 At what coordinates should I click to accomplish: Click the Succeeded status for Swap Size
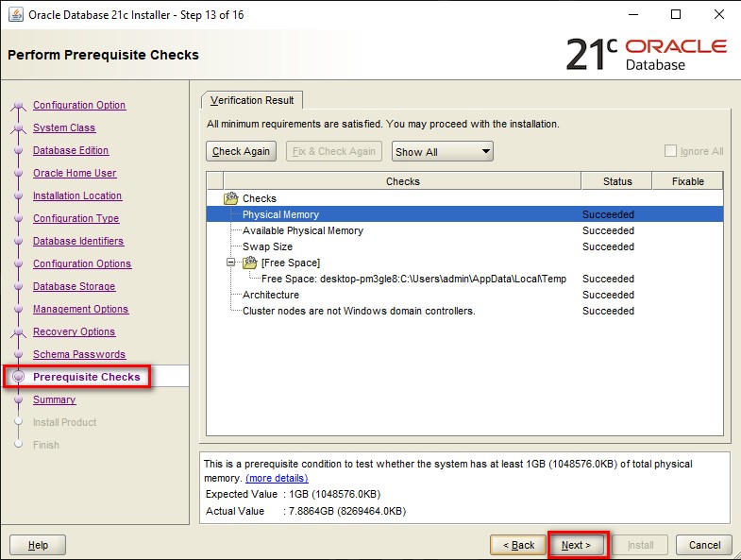coord(608,246)
